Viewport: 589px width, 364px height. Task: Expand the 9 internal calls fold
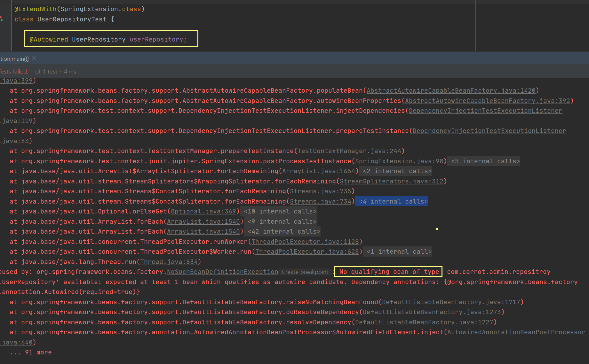(280, 222)
